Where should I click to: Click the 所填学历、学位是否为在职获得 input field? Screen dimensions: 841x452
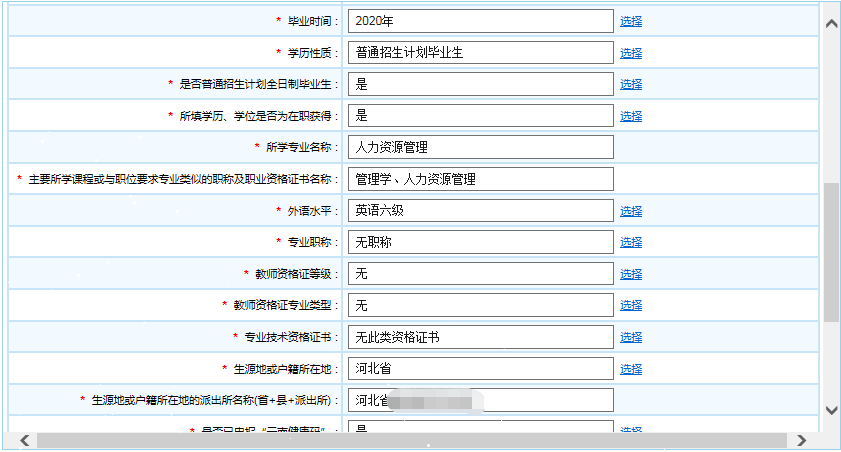[481, 115]
